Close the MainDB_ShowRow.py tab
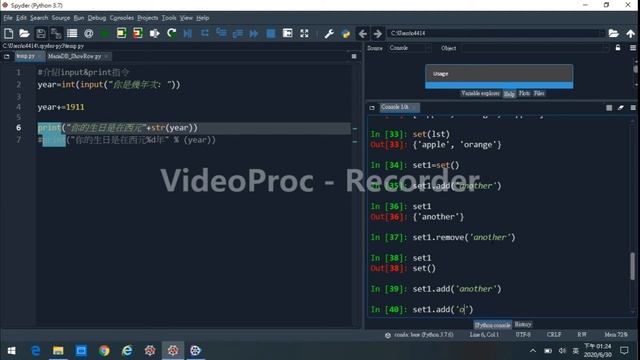 click(x=107, y=56)
